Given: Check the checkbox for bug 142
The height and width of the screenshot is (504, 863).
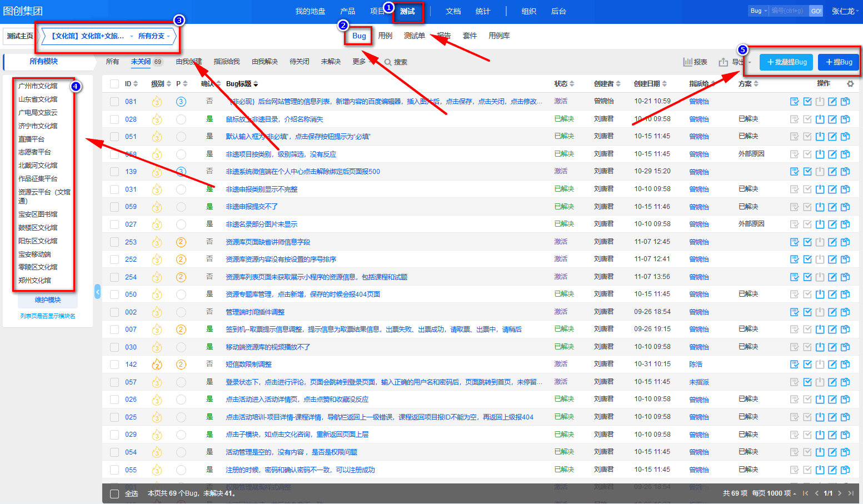Looking at the screenshot, I should (x=114, y=365).
